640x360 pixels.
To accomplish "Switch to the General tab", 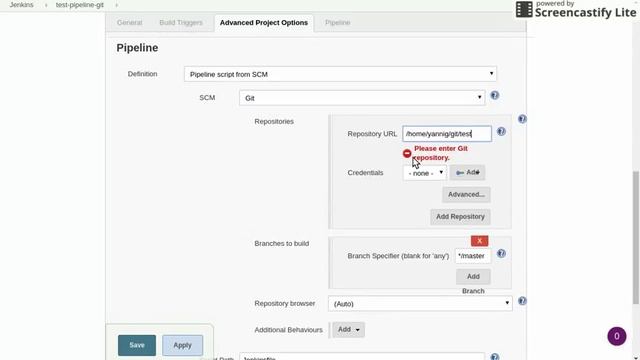I will tap(129, 22).
